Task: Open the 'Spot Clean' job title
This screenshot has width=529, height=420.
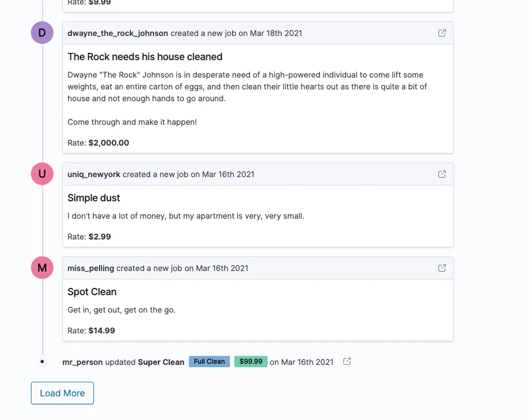Action: click(x=92, y=291)
